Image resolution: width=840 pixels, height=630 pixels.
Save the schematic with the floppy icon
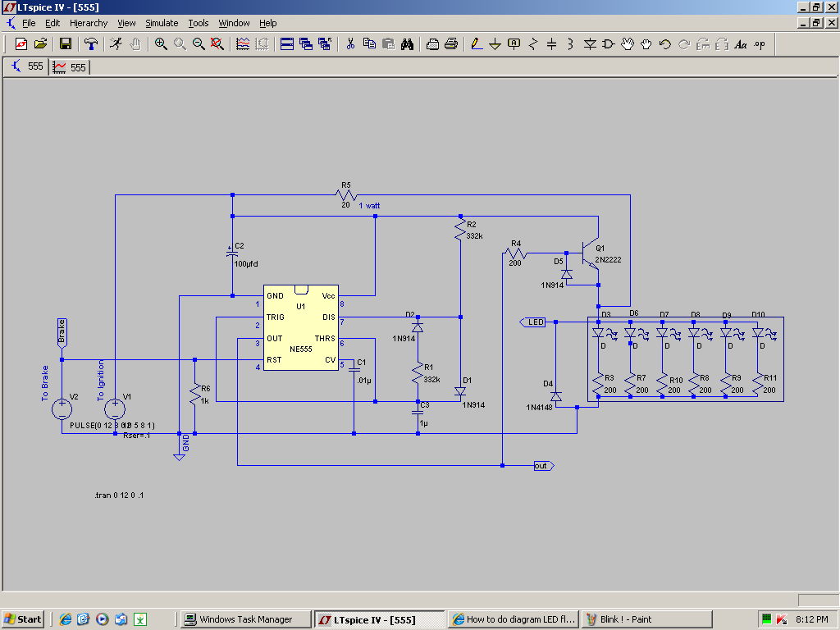66,44
